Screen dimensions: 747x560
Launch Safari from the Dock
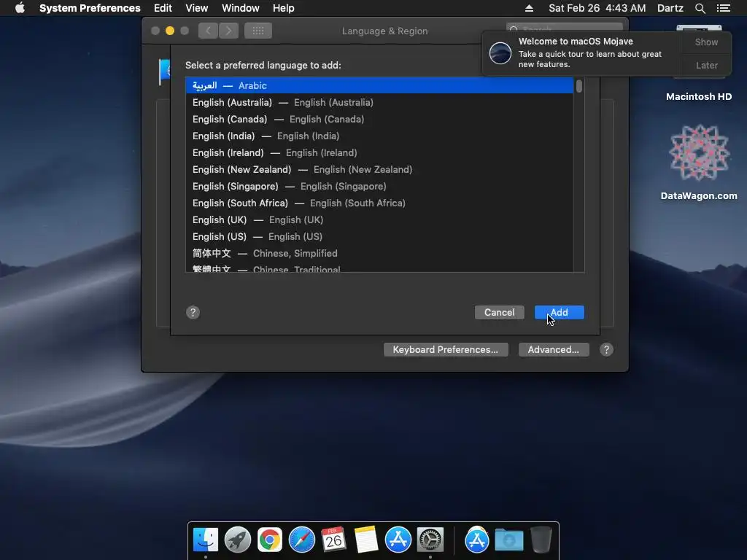302,540
